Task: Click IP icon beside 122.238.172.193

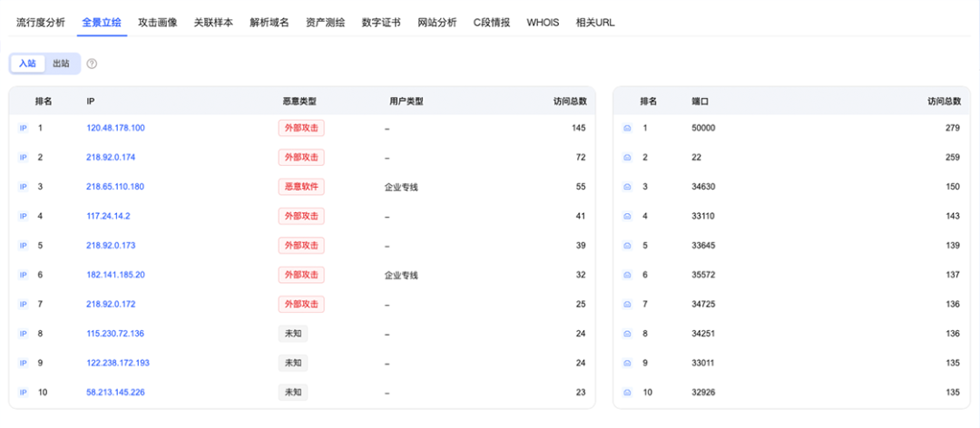Action: coord(23,363)
